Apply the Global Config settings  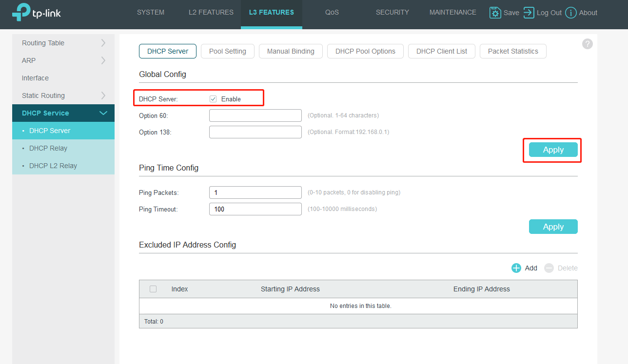pyautogui.click(x=553, y=150)
